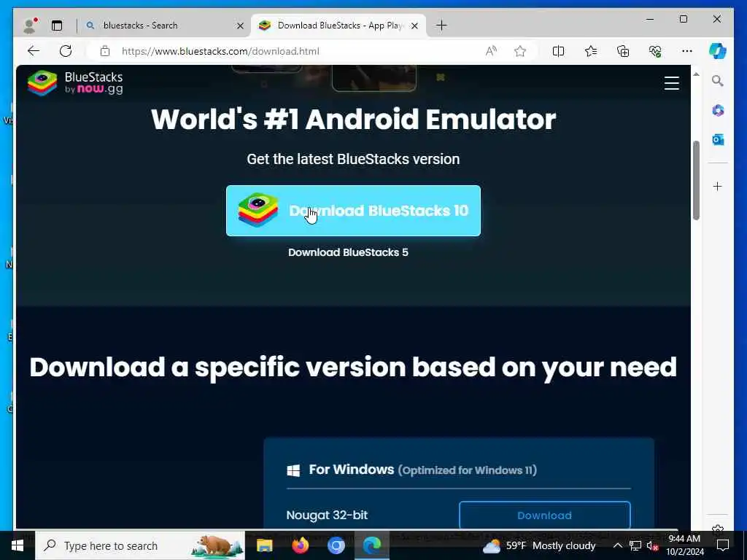The height and width of the screenshot is (560, 747).
Task: Open Outlook in the Edge sidebar
Action: click(x=718, y=139)
